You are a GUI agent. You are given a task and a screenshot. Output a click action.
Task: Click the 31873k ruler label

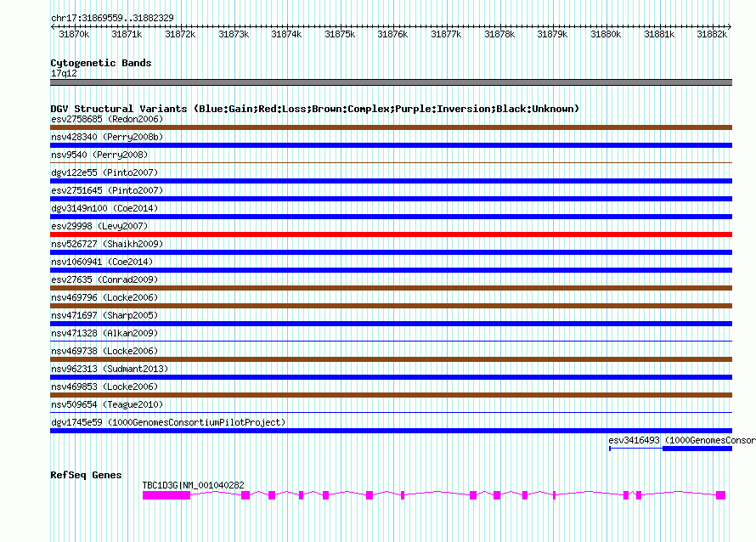tap(234, 34)
